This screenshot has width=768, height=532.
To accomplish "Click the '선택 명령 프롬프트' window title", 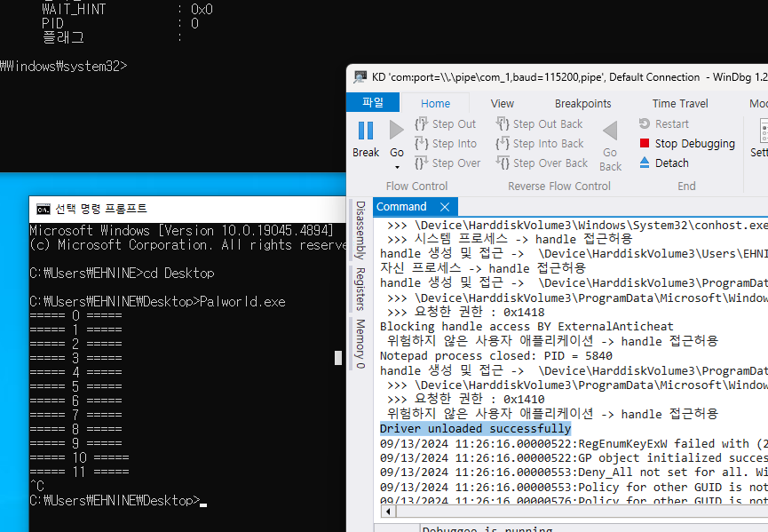I will [101, 209].
